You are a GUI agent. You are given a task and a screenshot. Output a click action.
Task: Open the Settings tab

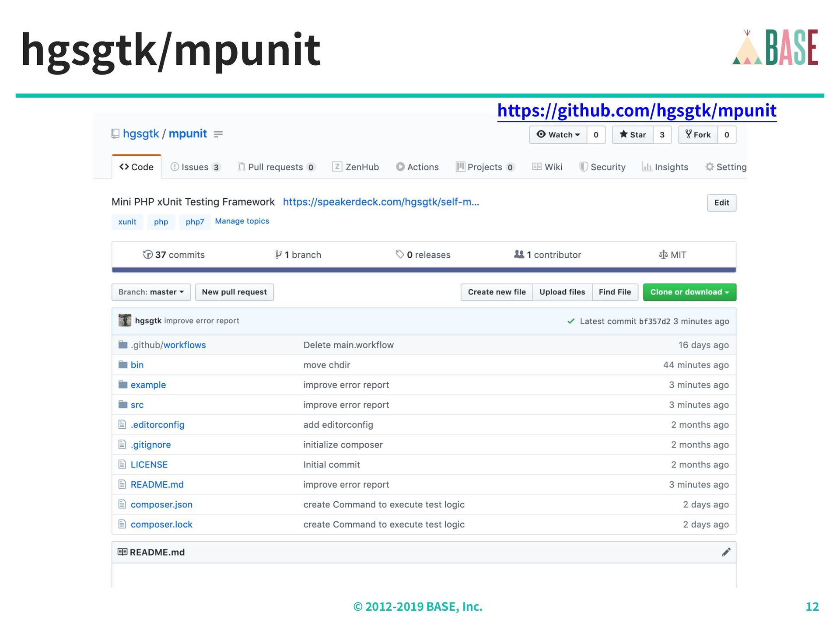coord(726,167)
